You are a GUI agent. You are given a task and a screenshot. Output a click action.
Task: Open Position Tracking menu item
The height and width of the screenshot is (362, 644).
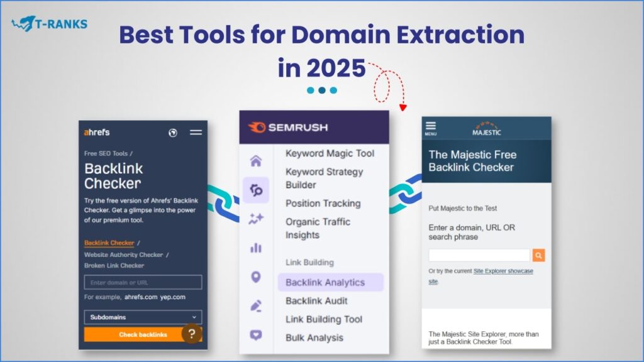click(x=323, y=203)
